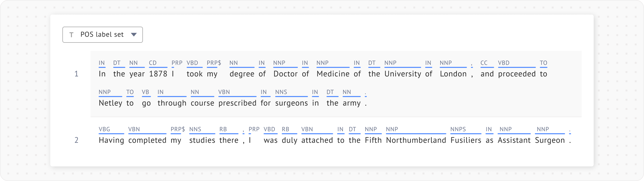Screen dimensions: 644x181
Task: Select sentence row number 2
Action: coord(76,140)
